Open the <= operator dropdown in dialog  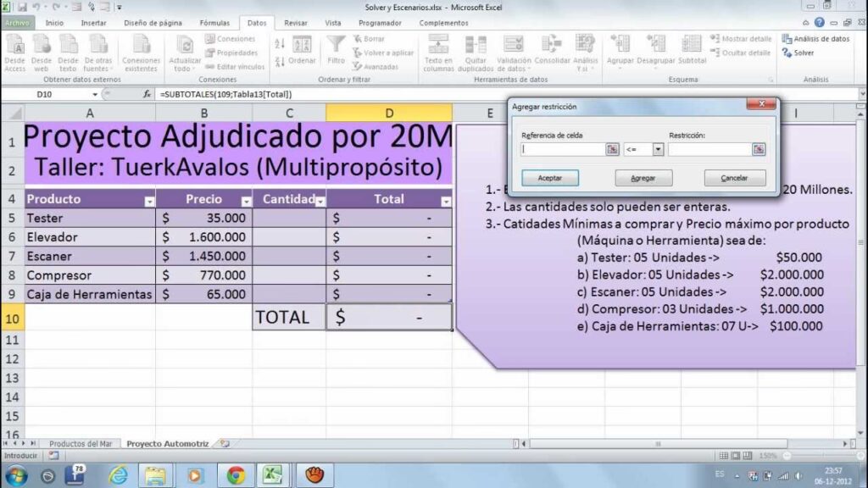pos(657,149)
